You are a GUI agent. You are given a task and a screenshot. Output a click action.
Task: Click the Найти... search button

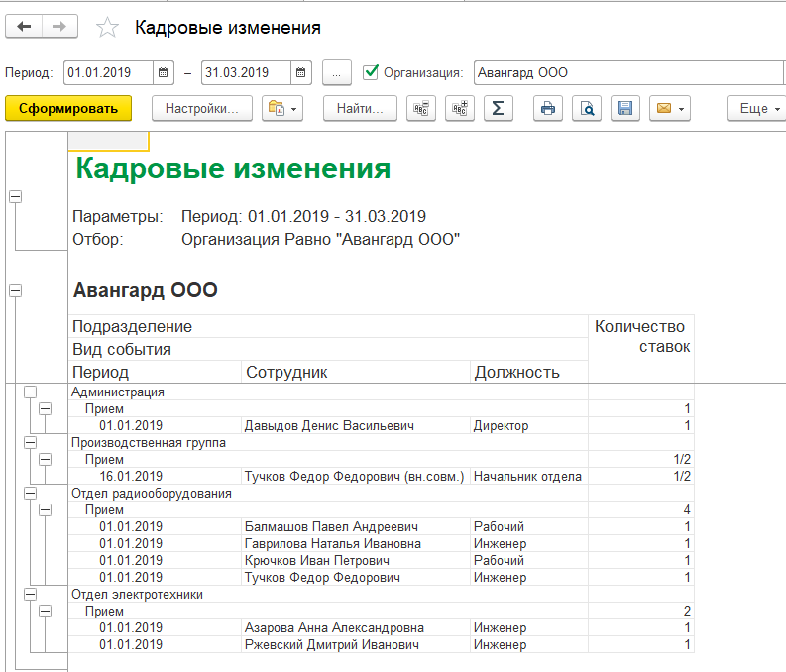[360, 109]
